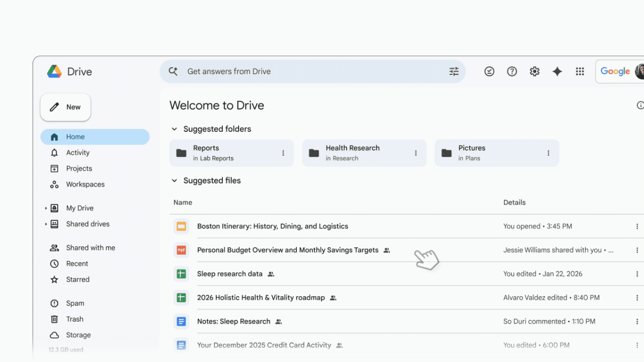644x362 pixels.
Task: Launch the Gemini sparkle icon
Action: tap(557, 71)
